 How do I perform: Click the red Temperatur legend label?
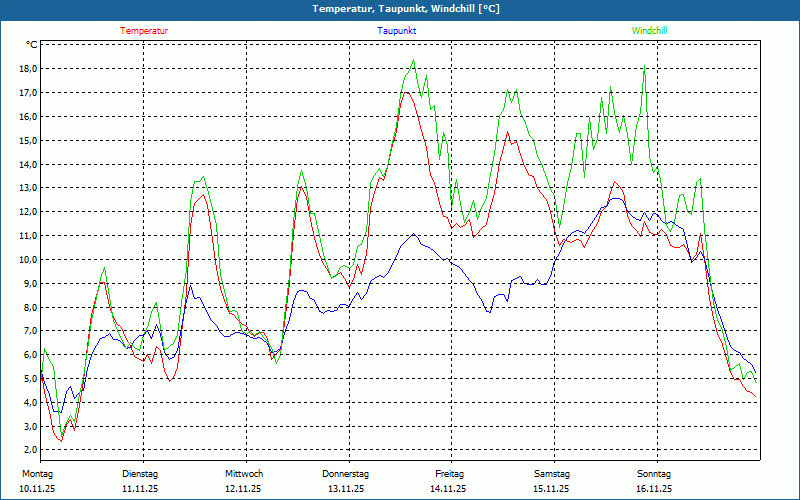coord(144,31)
